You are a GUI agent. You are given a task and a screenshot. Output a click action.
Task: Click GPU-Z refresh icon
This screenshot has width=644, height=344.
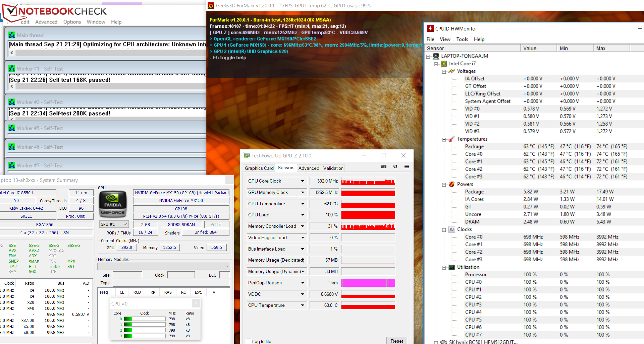pyautogui.click(x=395, y=166)
